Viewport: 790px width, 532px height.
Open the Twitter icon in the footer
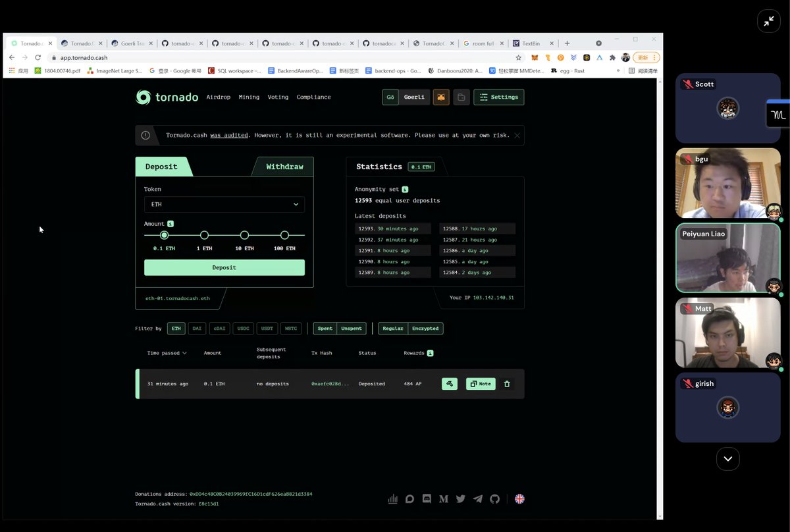pyautogui.click(x=461, y=499)
